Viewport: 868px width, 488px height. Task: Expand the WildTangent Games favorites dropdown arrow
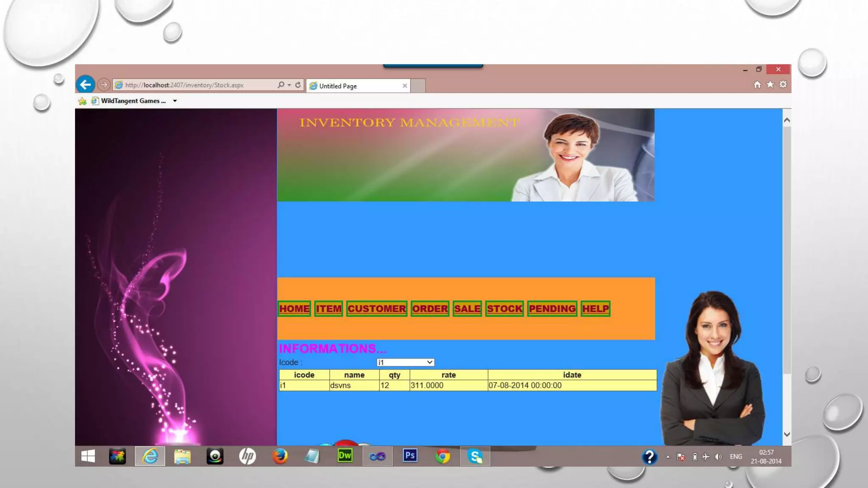[x=175, y=101]
